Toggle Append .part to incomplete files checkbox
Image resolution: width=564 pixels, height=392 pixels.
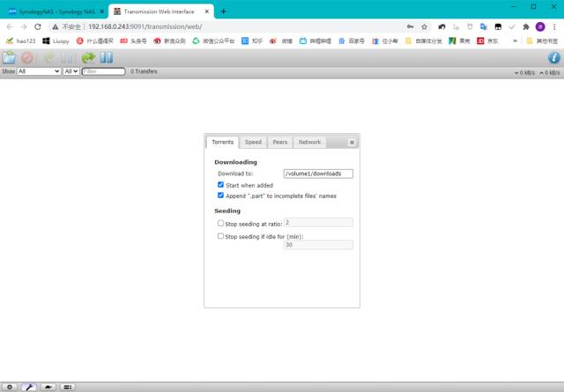[x=220, y=196]
